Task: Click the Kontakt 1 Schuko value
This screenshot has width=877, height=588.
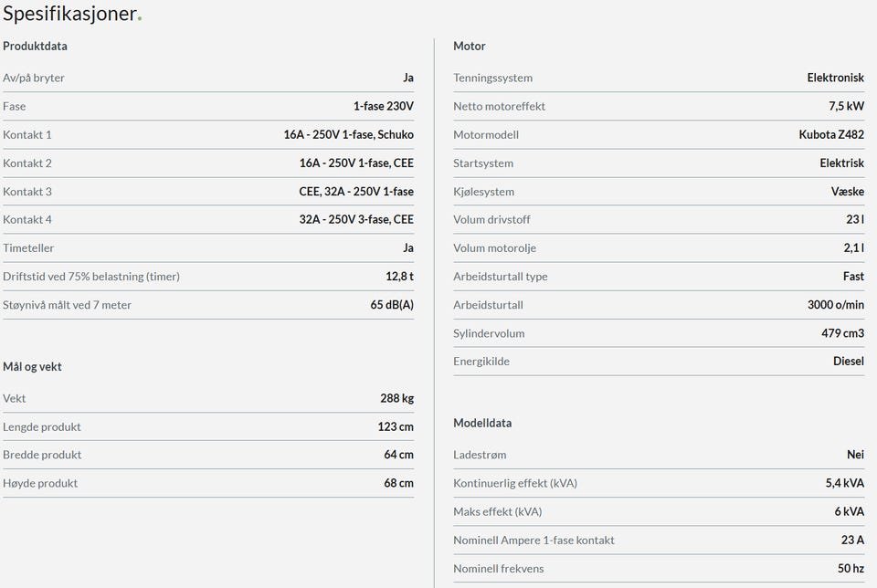Action: click(x=349, y=134)
